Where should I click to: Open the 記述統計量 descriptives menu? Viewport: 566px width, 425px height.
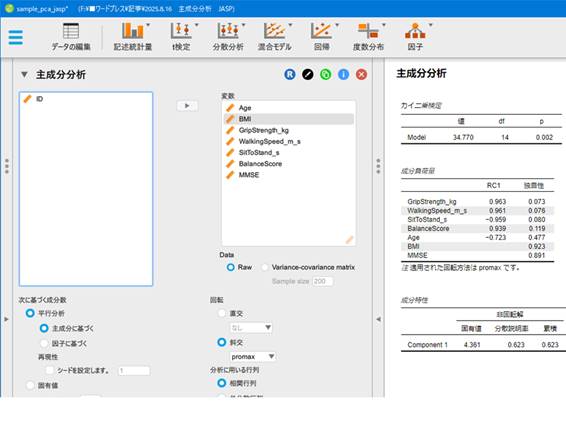point(133,36)
